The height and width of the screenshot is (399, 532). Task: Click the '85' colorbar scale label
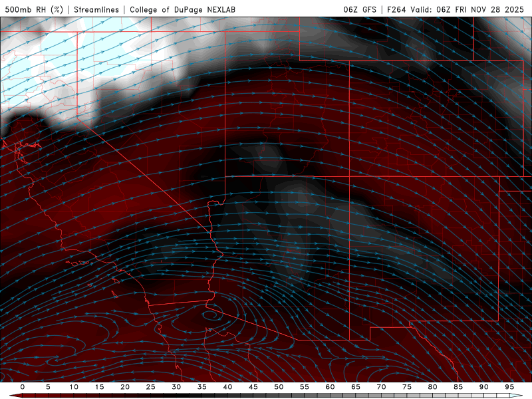coord(458,387)
